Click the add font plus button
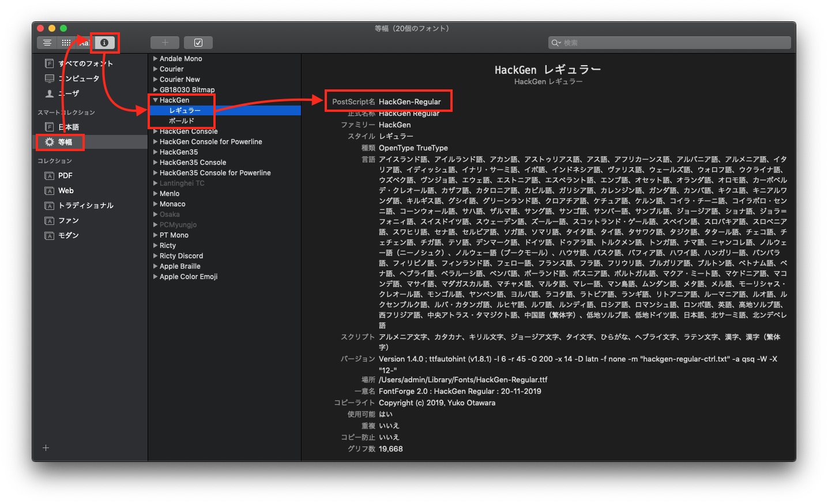Screen dimensions: 828x504 tap(165, 43)
